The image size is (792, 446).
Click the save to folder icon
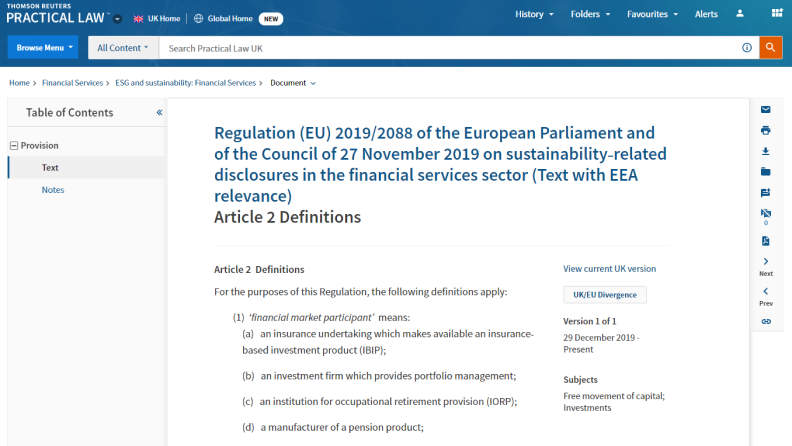coord(766,172)
